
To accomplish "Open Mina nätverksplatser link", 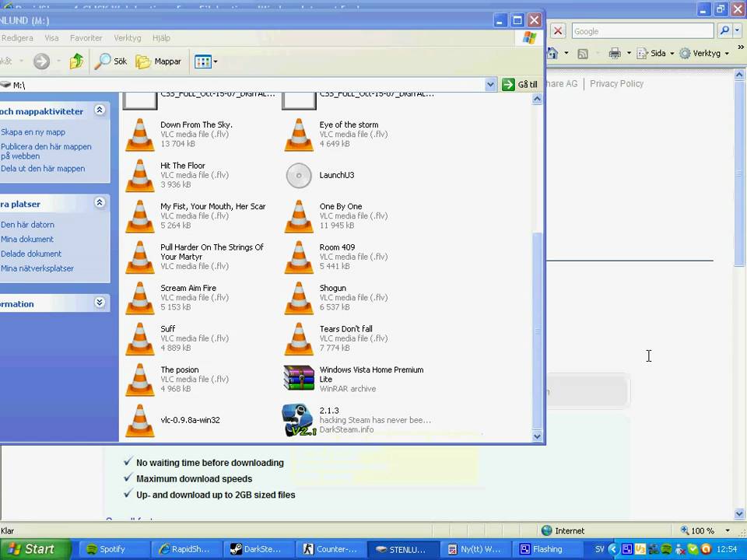I will tap(37, 268).
